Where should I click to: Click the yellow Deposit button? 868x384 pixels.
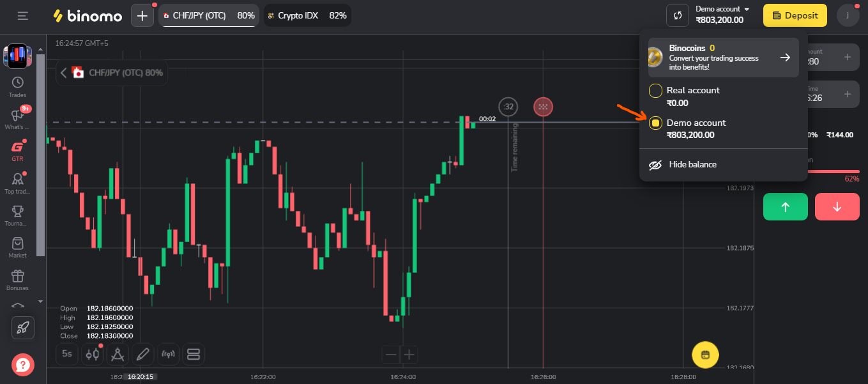(x=795, y=15)
